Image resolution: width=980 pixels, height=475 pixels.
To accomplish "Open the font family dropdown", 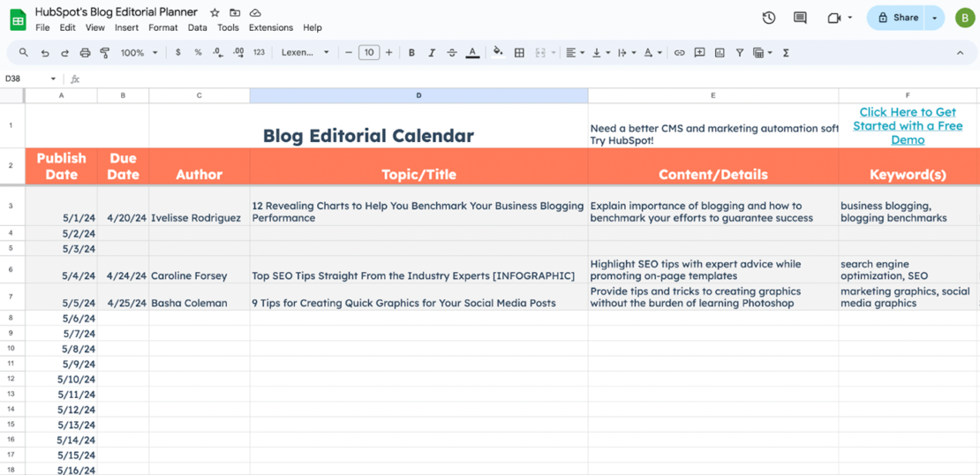I will (305, 53).
